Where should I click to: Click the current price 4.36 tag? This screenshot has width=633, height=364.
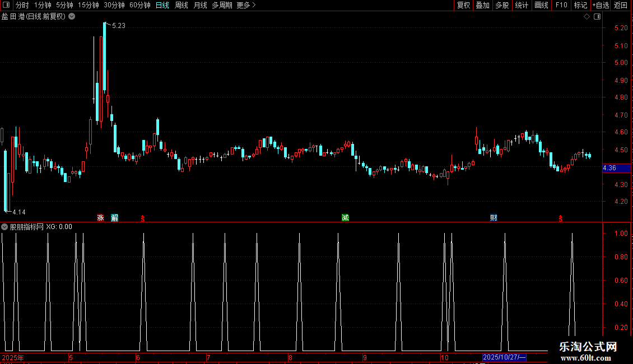(616, 168)
